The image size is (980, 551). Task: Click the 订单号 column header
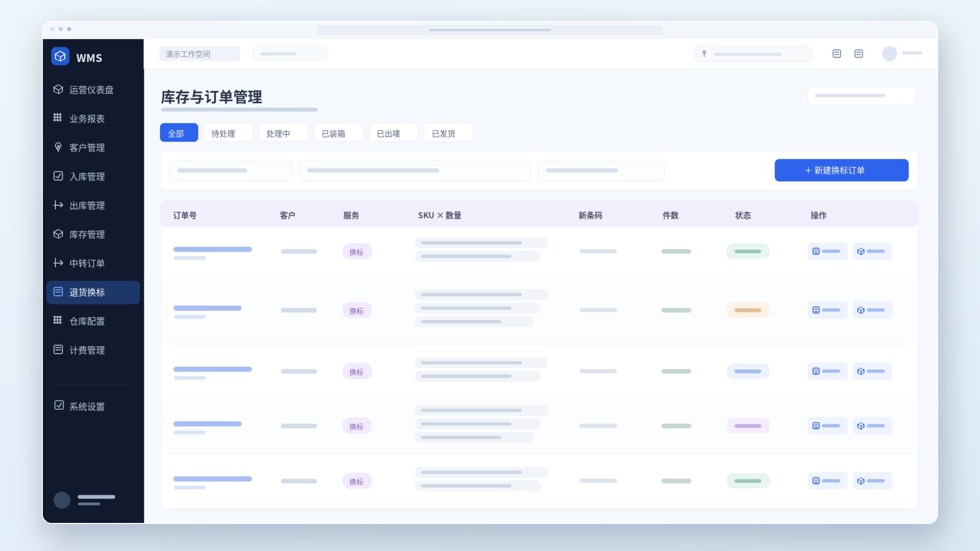(185, 215)
